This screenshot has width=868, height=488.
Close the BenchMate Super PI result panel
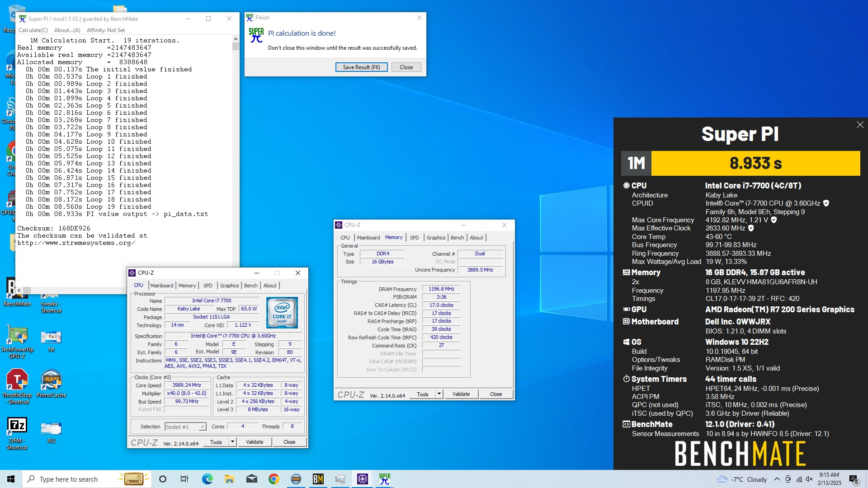pyautogui.click(x=860, y=125)
